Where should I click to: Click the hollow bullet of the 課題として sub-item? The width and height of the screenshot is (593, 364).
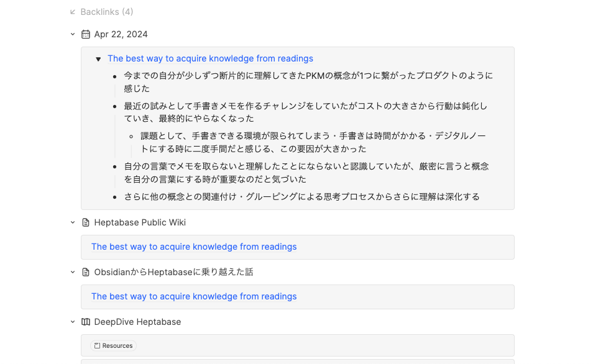(x=131, y=135)
